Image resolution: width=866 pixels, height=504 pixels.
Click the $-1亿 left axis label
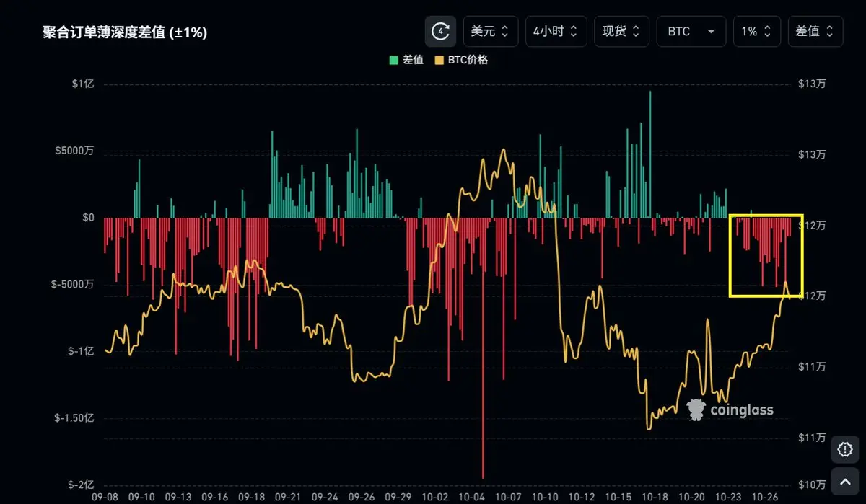81,351
